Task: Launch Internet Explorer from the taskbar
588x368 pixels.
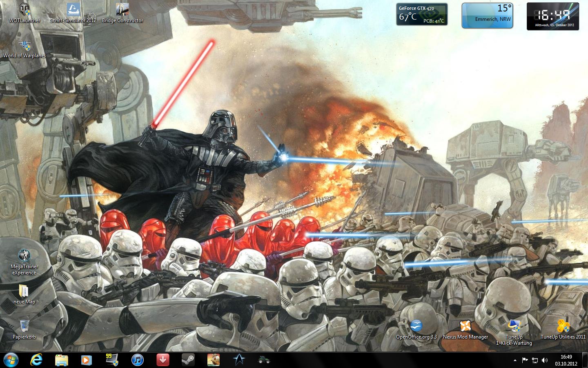Action: 36,360
